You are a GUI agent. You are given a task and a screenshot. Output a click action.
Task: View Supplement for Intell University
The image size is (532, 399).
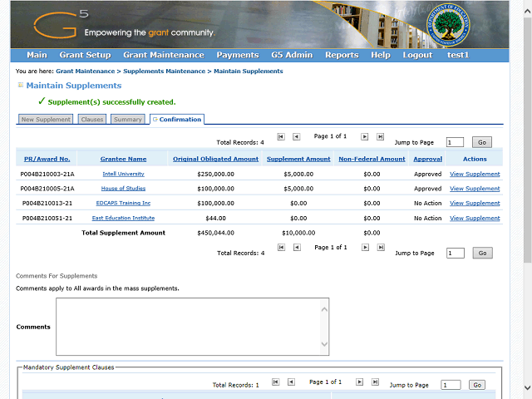[475, 175]
